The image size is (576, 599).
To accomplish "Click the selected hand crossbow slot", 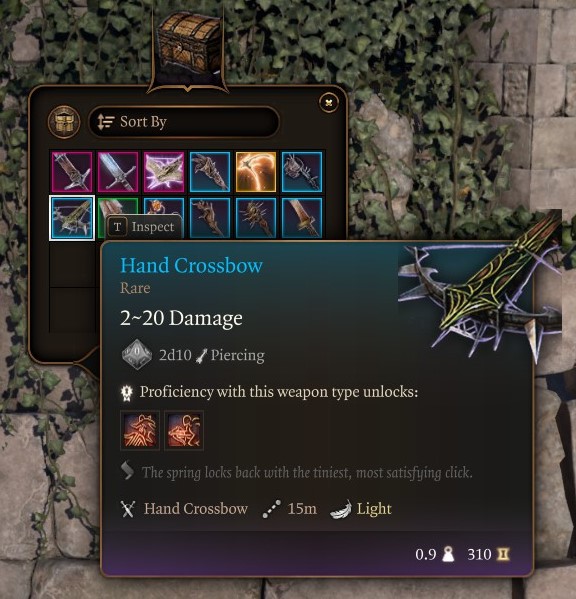I will click(x=72, y=218).
